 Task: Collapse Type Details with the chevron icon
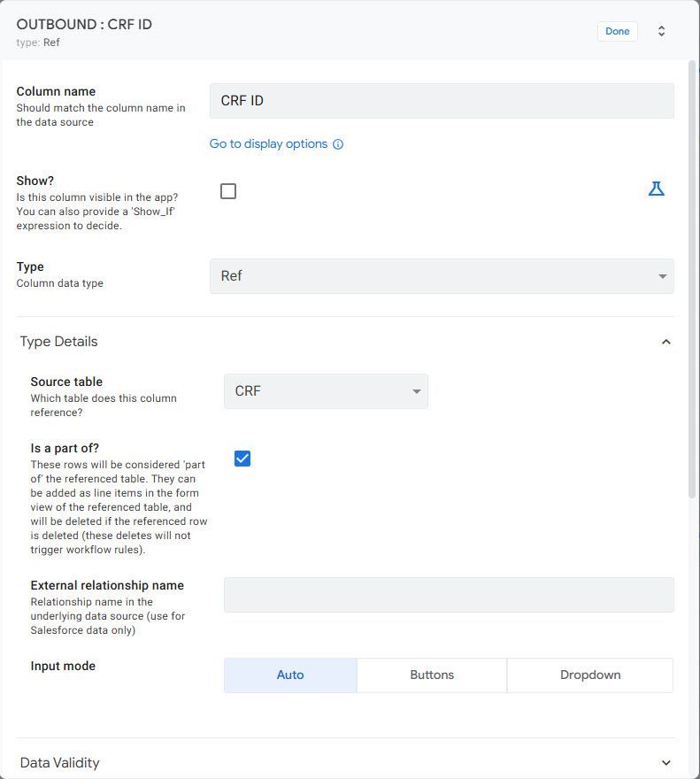click(x=666, y=342)
